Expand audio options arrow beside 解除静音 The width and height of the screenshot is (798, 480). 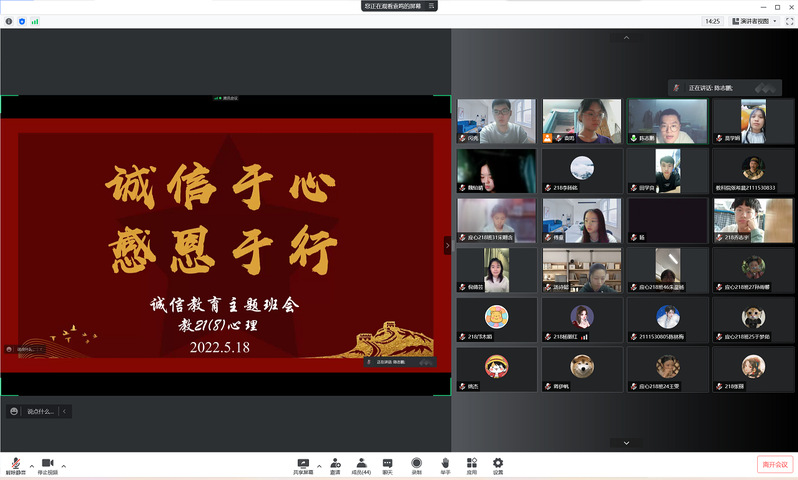point(31,466)
